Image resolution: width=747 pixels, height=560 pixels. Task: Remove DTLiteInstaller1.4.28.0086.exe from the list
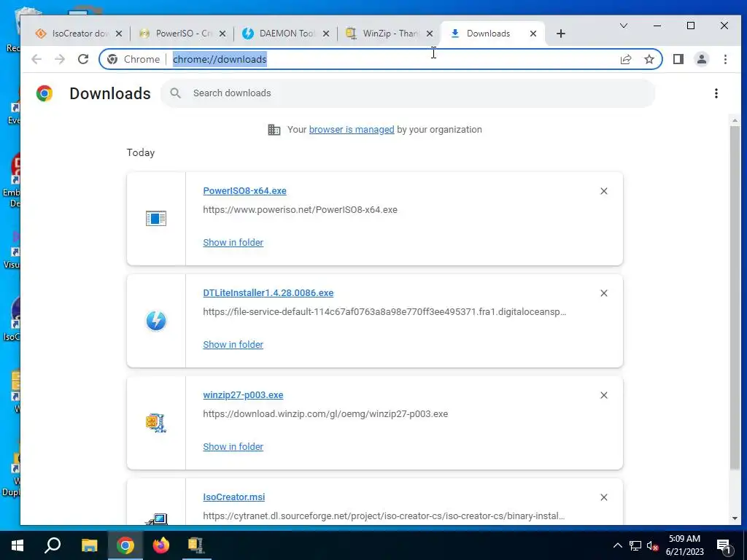(603, 293)
